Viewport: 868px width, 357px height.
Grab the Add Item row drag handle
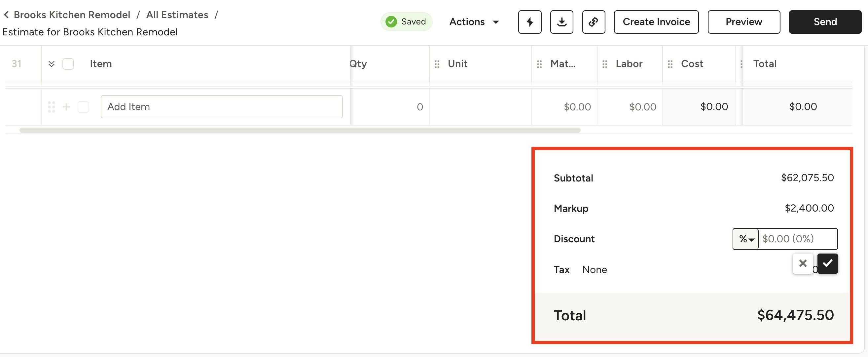coord(51,107)
